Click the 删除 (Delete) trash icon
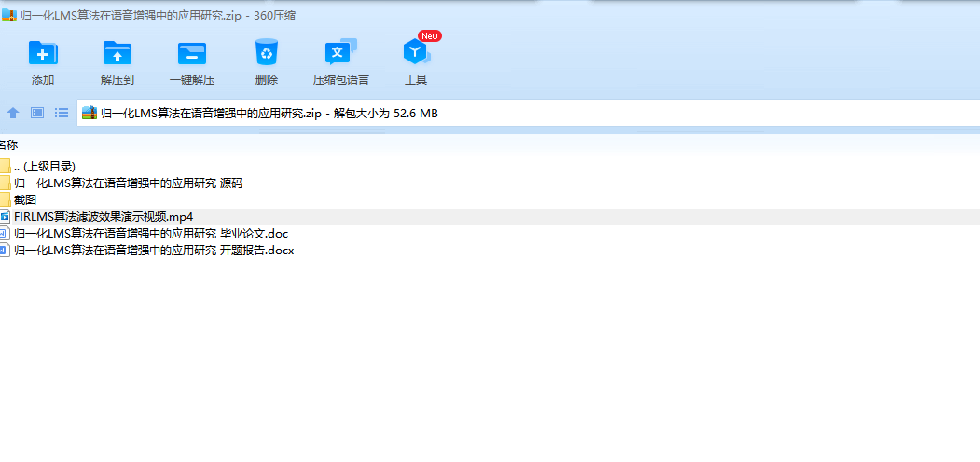Viewport: 980px width, 462px height. click(x=267, y=52)
